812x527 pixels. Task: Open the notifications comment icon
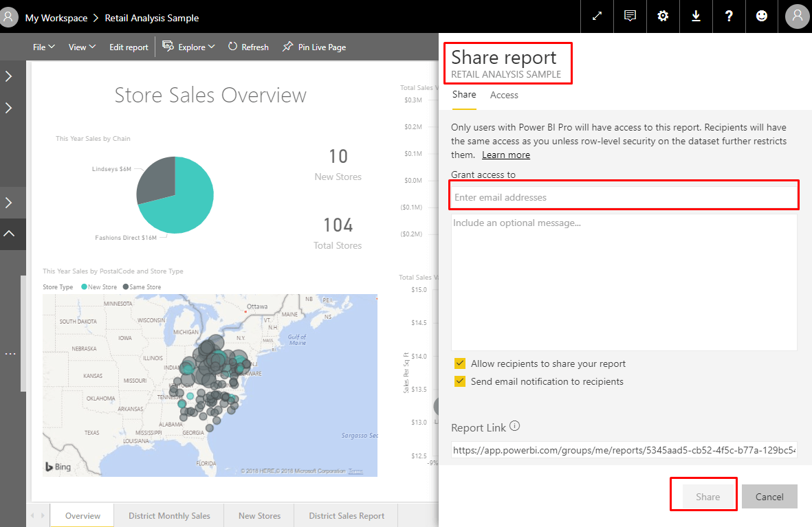tap(630, 16)
